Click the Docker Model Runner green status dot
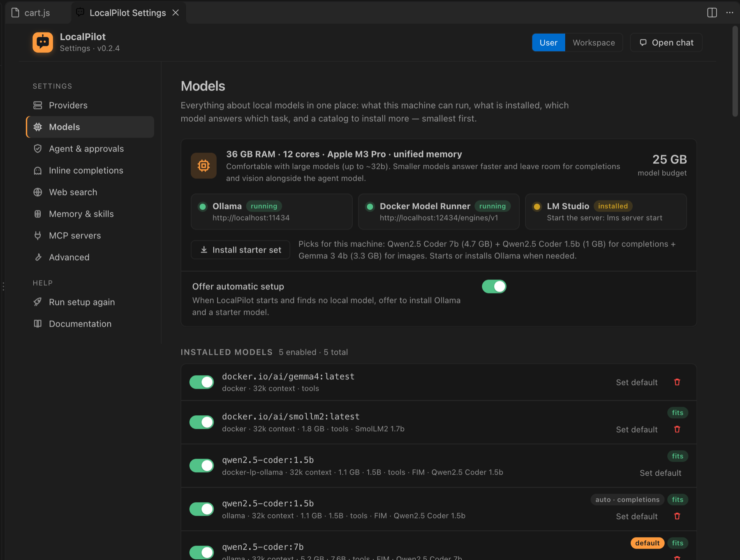Image resolution: width=740 pixels, height=560 pixels. [370, 206]
